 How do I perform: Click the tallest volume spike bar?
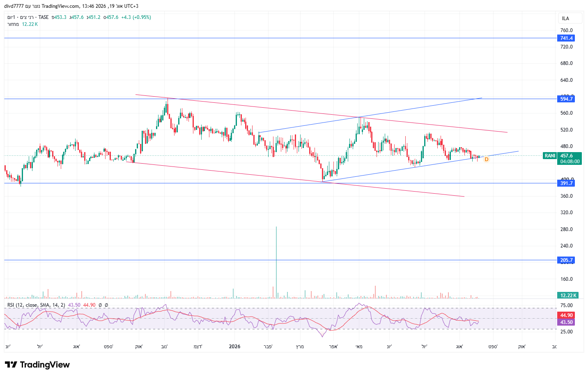(276, 262)
